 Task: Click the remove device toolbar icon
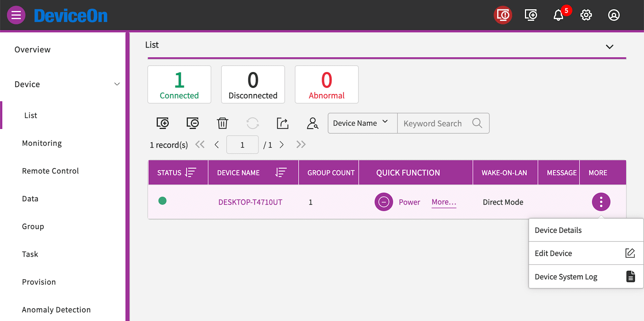193,123
